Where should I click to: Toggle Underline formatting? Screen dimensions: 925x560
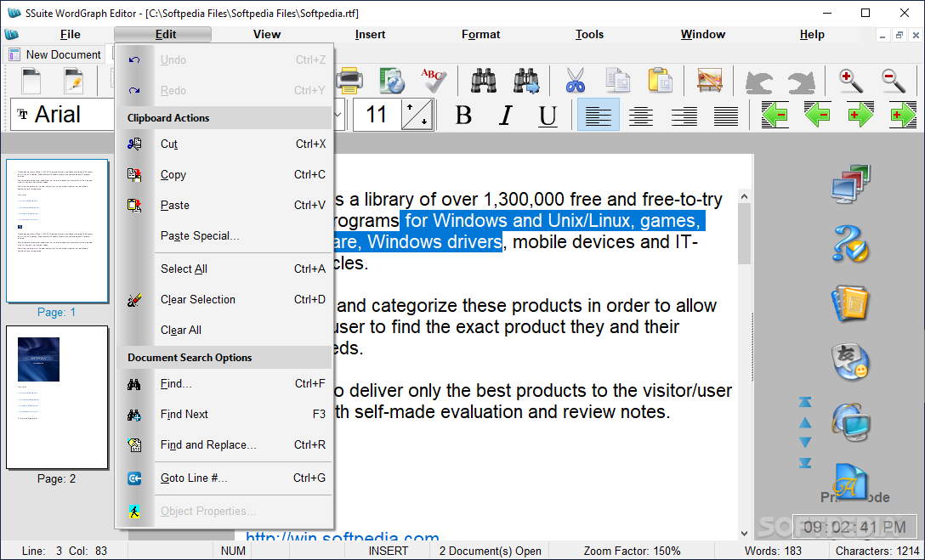548,115
